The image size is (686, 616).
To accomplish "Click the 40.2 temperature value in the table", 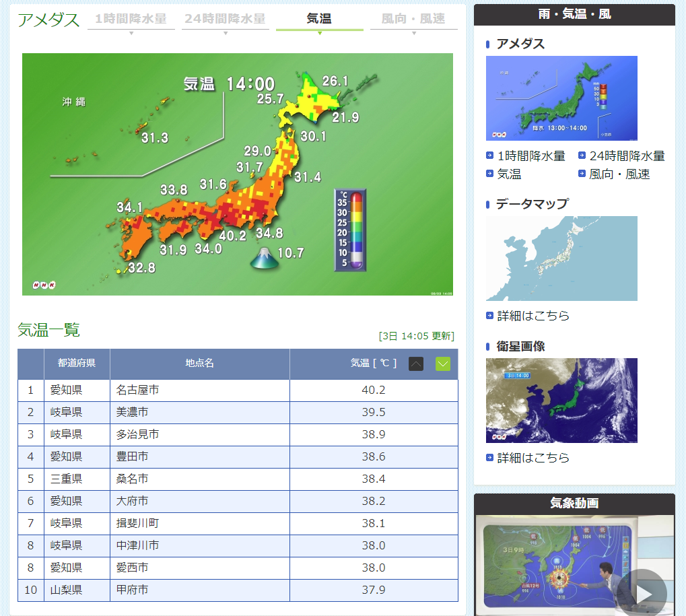I will point(374,390).
